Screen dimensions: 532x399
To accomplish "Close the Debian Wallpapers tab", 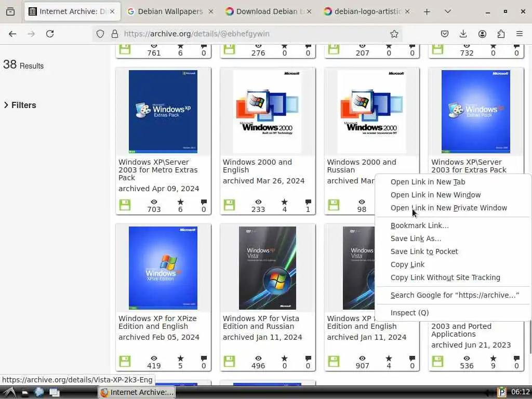I will 211,11.
